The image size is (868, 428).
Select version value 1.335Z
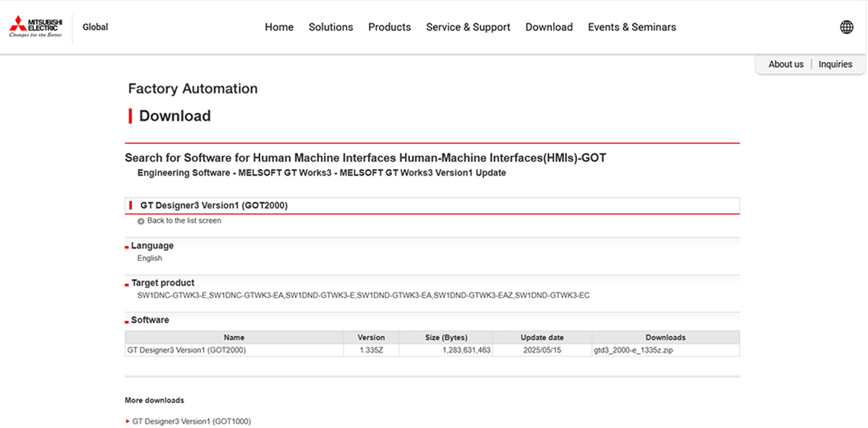click(371, 350)
